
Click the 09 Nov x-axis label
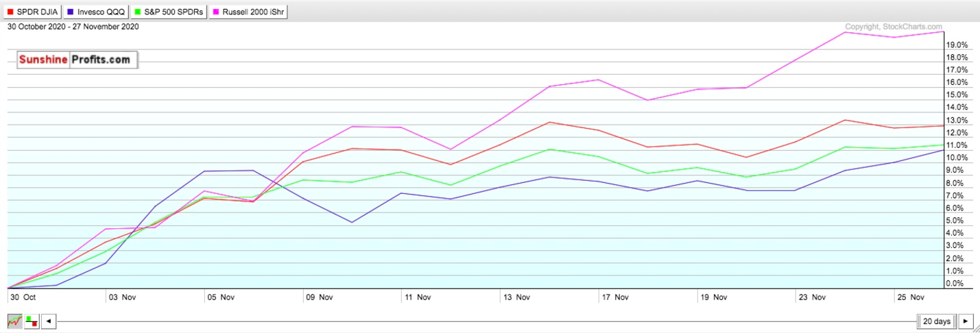coord(320,297)
